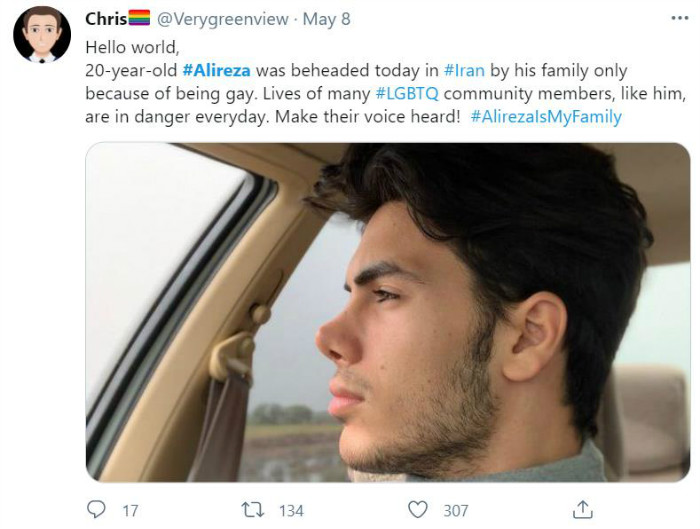Click the May 8 timestamp

click(328, 19)
